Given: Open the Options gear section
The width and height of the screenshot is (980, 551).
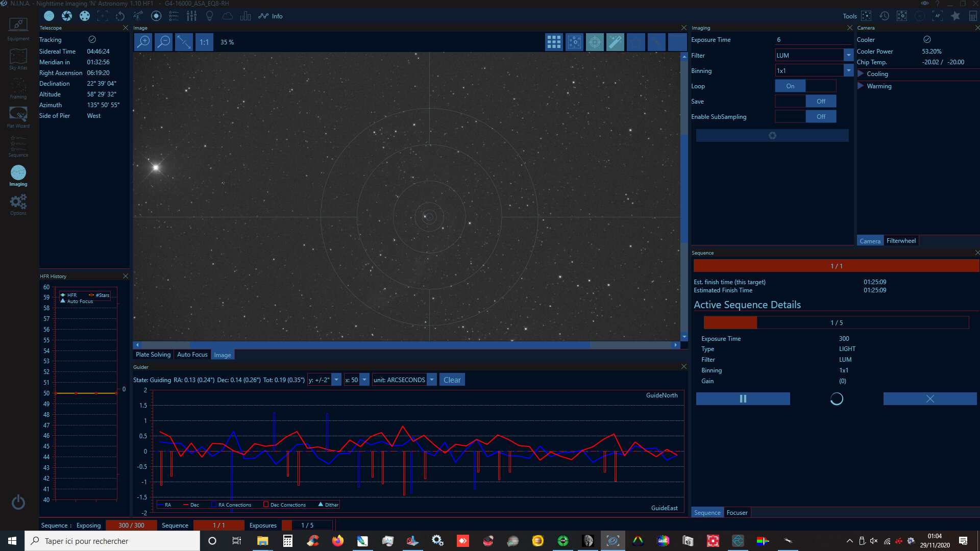Looking at the screenshot, I should (18, 205).
